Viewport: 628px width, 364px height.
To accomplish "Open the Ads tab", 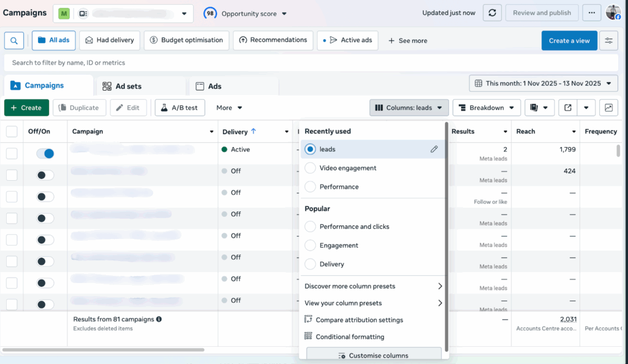I will point(214,86).
